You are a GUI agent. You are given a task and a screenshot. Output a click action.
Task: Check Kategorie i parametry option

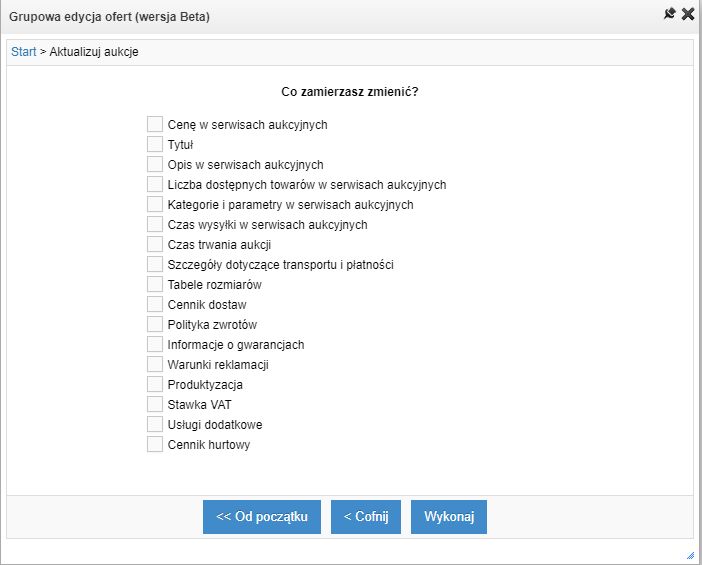pos(155,204)
